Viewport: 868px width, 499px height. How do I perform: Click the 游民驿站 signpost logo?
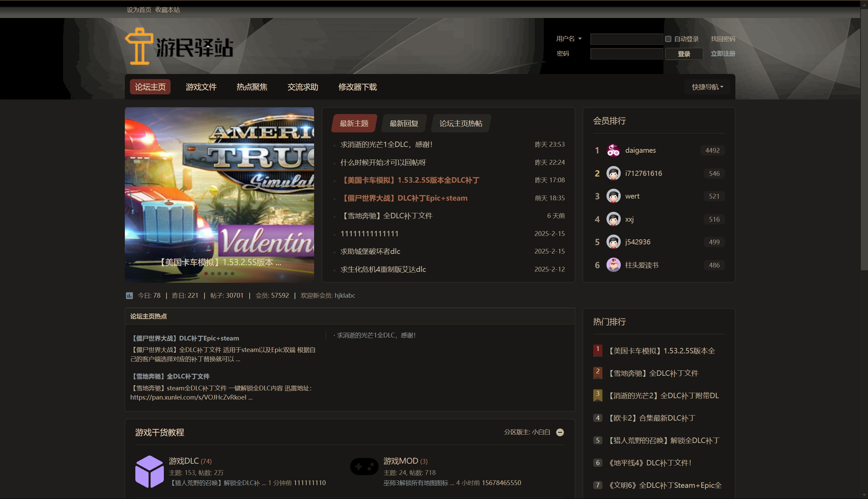pyautogui.click(x=178, y=46)
